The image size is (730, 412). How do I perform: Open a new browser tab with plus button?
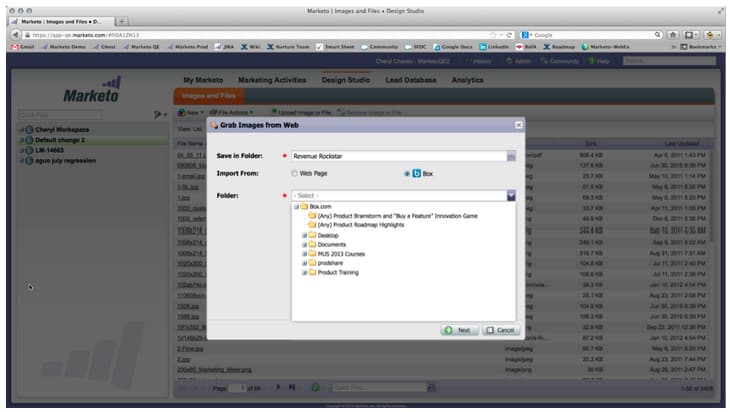click(x=122, y=21)
